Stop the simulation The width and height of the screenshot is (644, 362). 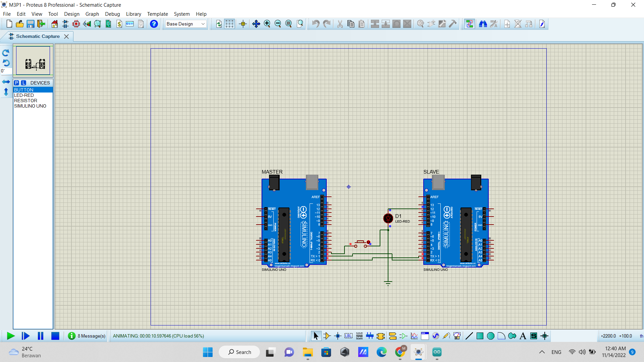55,336
